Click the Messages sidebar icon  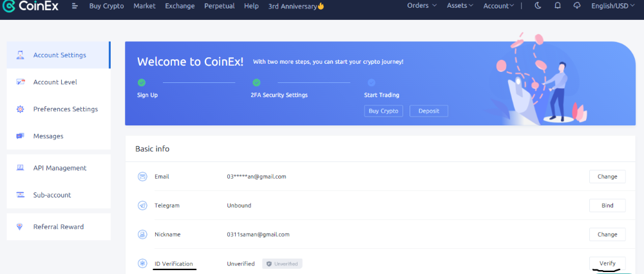coord(20,136)
